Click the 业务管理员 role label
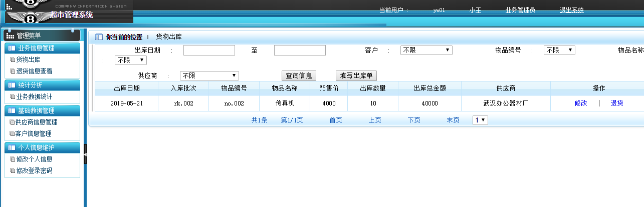 coord(520,10)
